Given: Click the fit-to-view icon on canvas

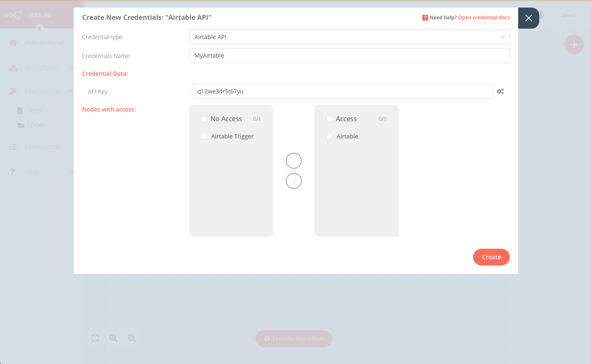Looking at the screenshot, I should pos(95,337).
